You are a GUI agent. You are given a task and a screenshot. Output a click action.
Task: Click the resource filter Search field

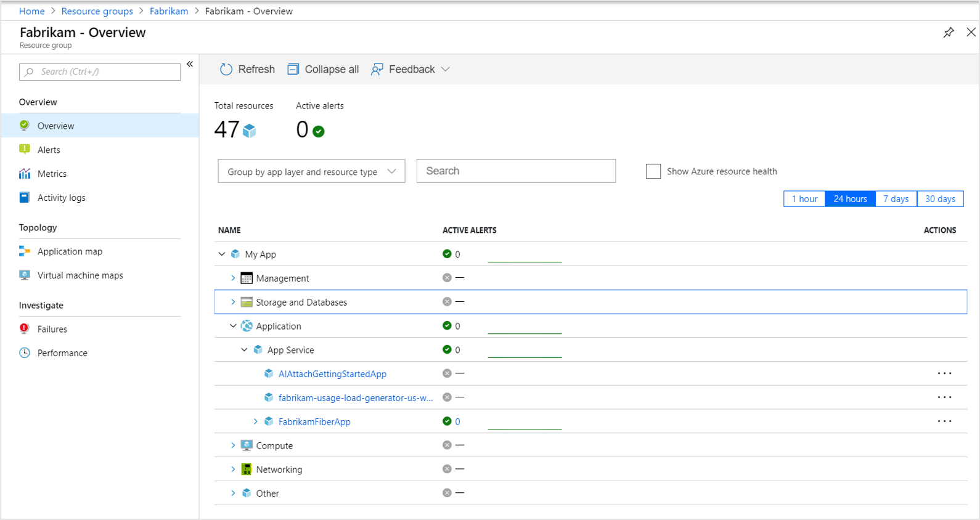point(516,171)
